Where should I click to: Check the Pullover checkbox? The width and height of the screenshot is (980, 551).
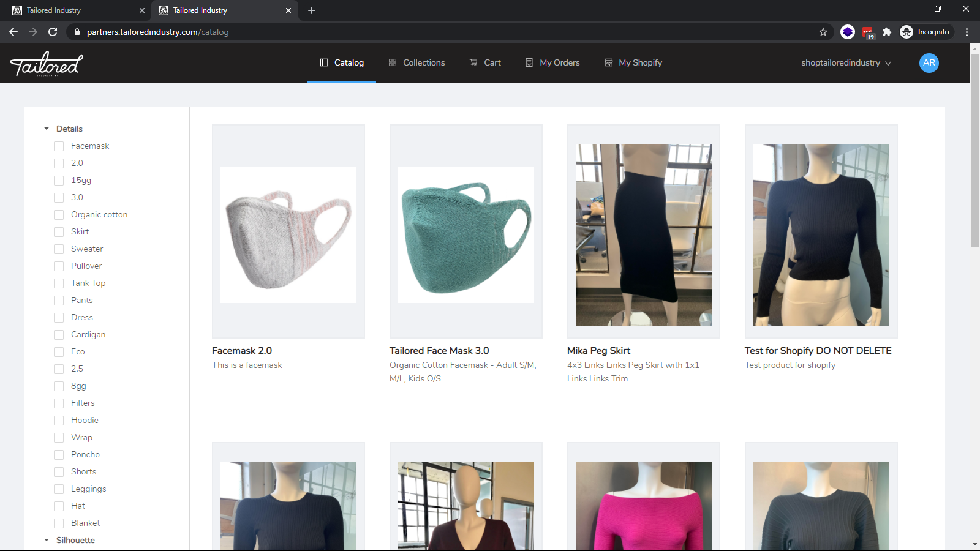(x=59, y=266)
